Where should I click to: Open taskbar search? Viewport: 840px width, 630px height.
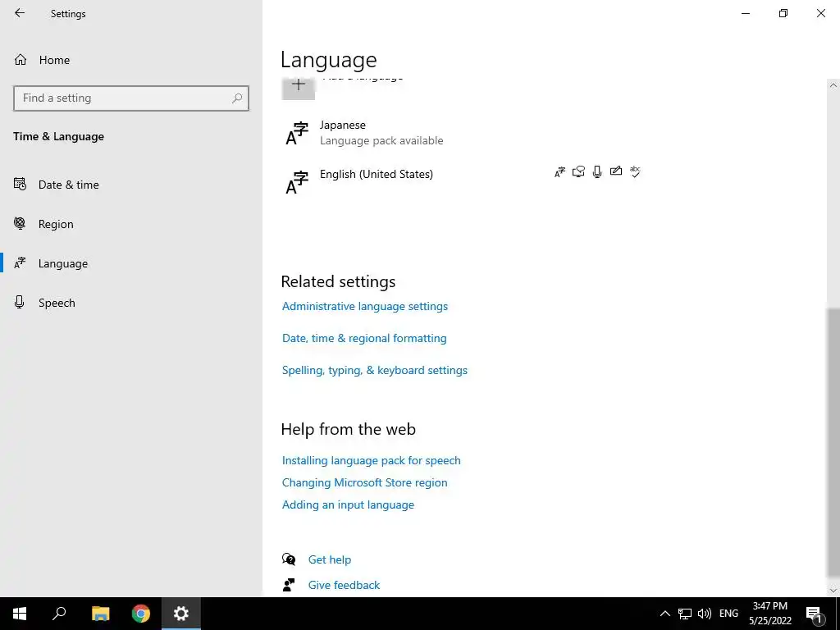click(59, 614)
